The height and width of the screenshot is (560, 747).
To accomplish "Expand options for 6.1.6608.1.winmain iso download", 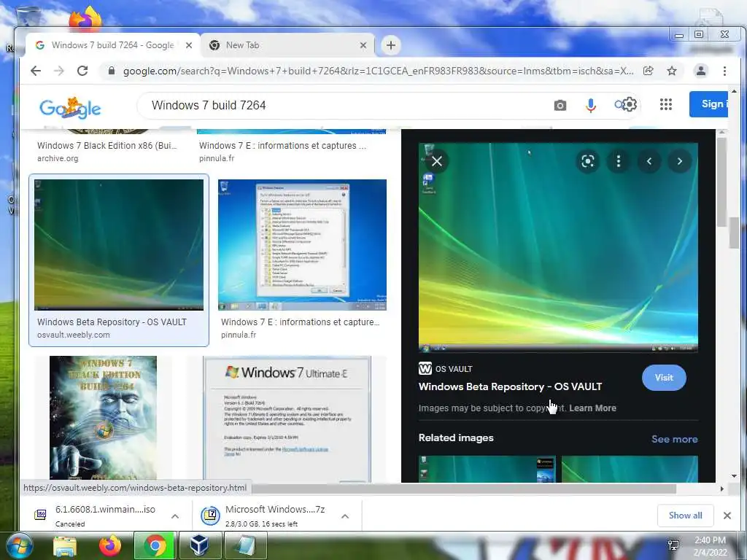I will pyautogui.click(x=175, y=516).
